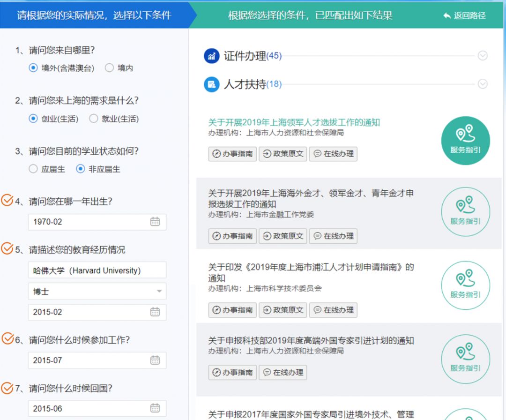Click 人才扶持(18) category heading
This screenshot has height=420, width=506.
253,84
